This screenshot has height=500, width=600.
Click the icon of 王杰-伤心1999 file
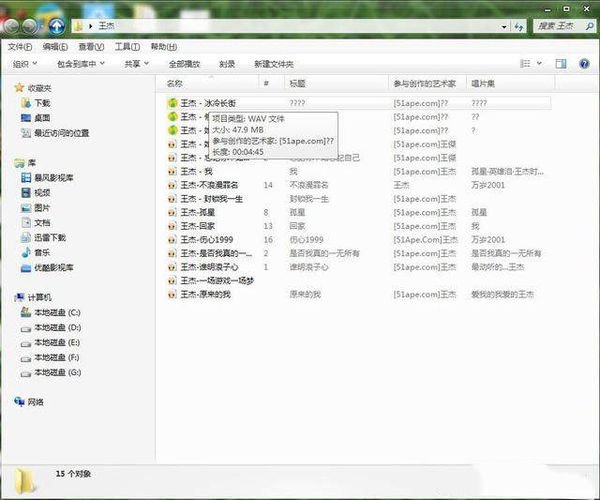[173, 240]
